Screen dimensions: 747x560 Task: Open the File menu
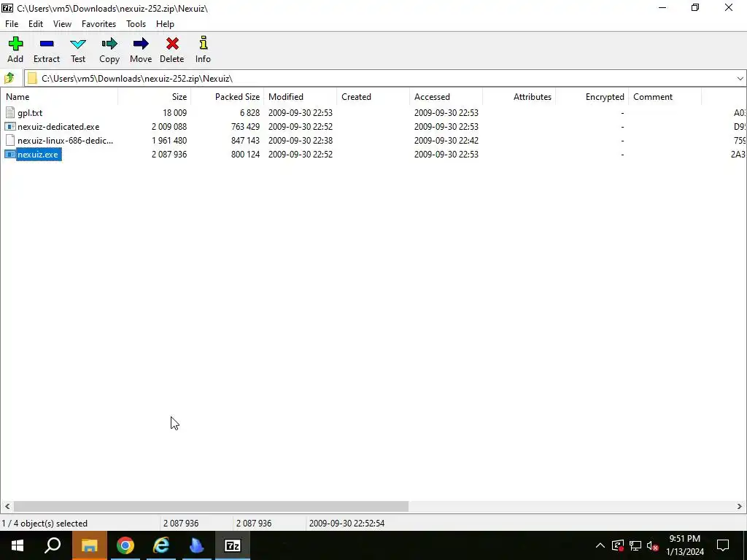[12, 24]
